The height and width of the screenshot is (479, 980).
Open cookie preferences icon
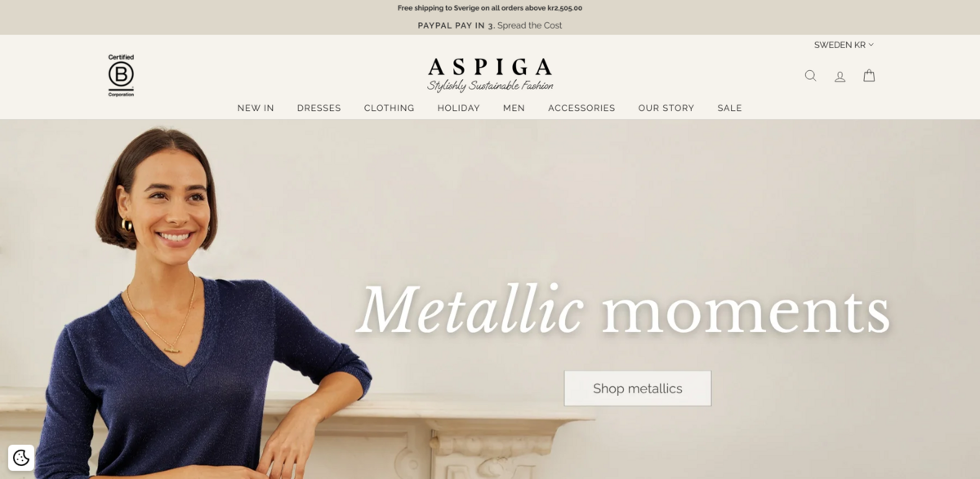21,458
